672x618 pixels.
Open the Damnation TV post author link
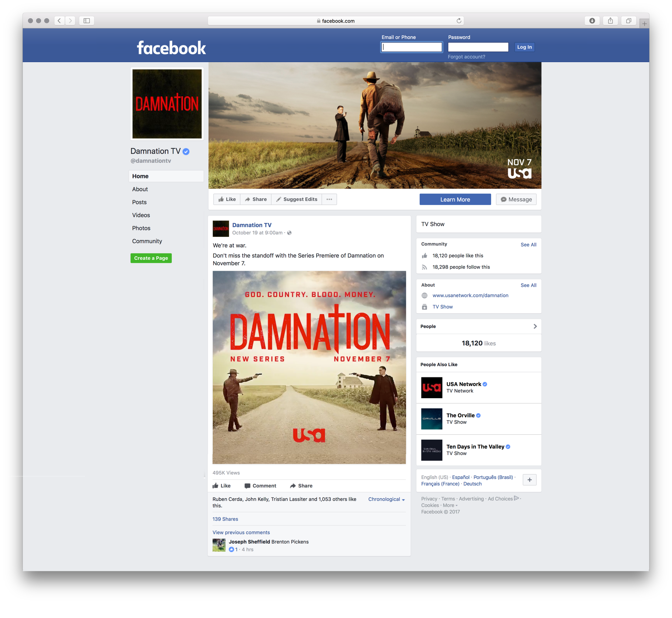(x=252, y=225)
